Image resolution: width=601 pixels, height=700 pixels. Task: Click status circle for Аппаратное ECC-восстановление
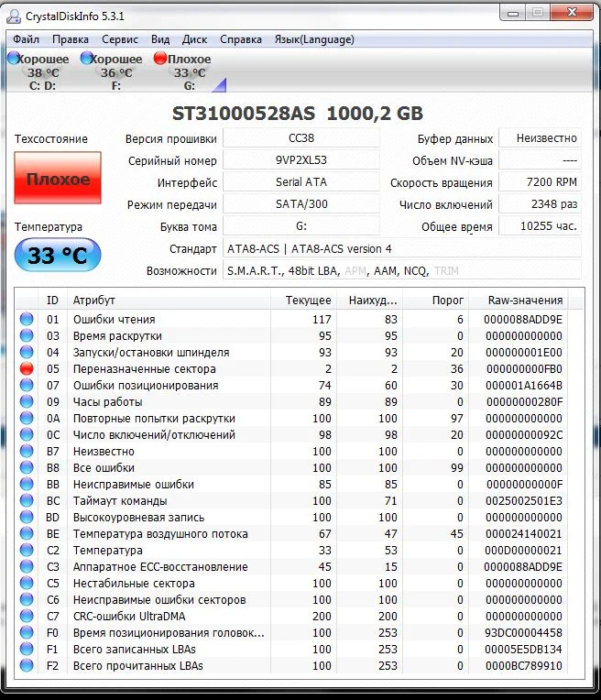27,566
